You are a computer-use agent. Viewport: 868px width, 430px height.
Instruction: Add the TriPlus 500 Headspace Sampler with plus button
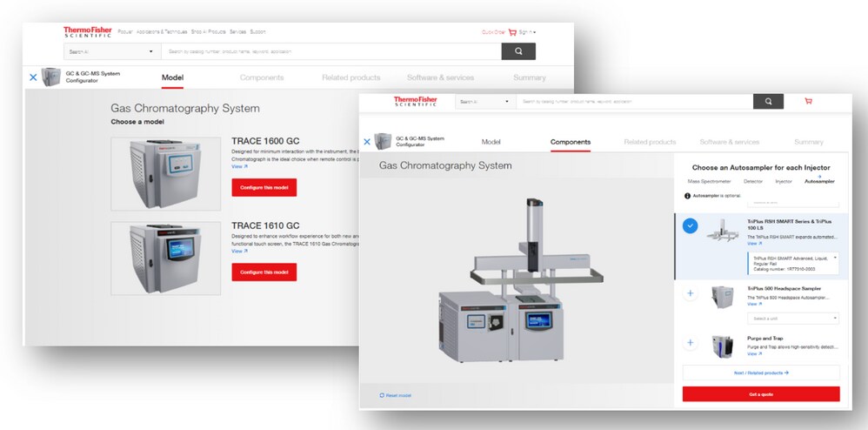(690, 293)
